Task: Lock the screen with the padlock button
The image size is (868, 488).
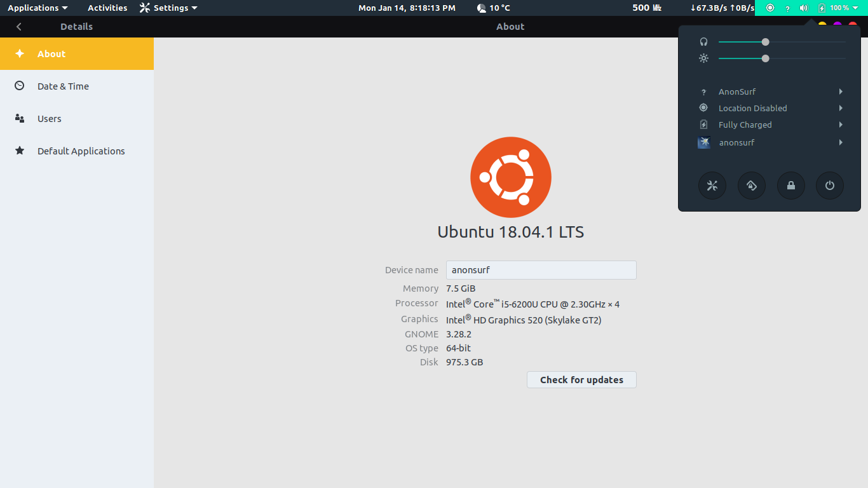Action: 790,186
